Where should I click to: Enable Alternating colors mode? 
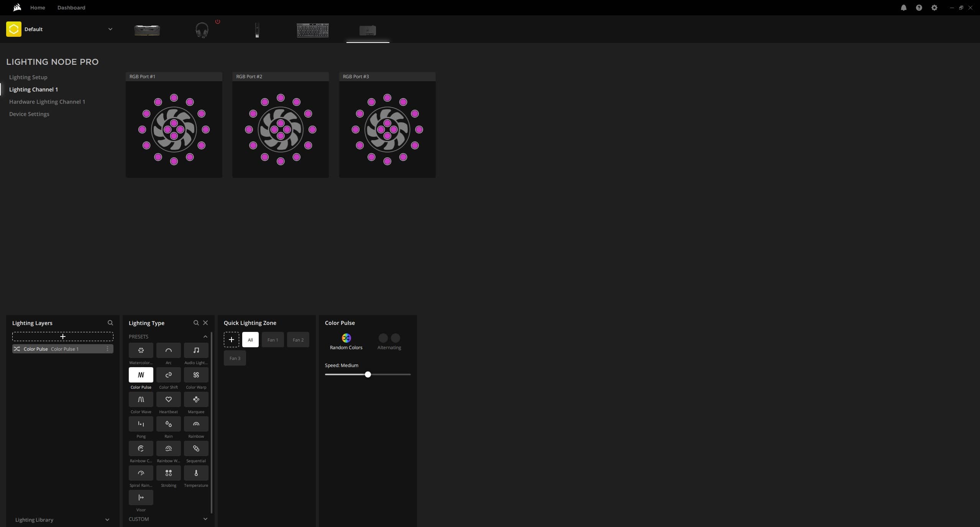pos(389,341)
